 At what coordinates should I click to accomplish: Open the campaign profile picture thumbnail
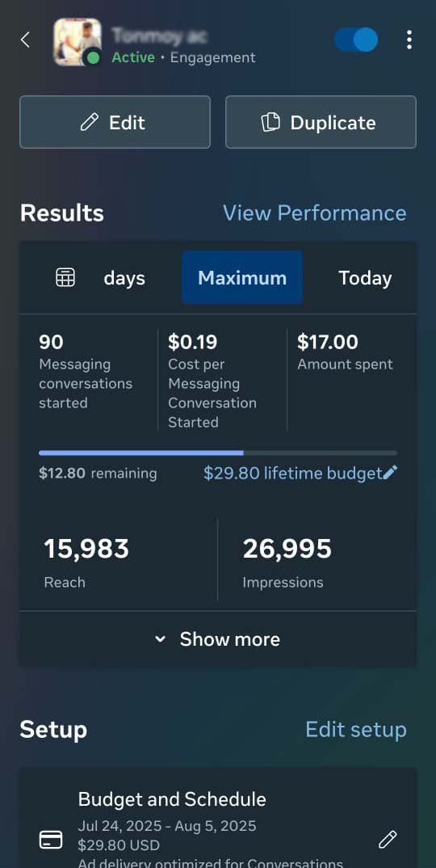(x=78, y=42)
